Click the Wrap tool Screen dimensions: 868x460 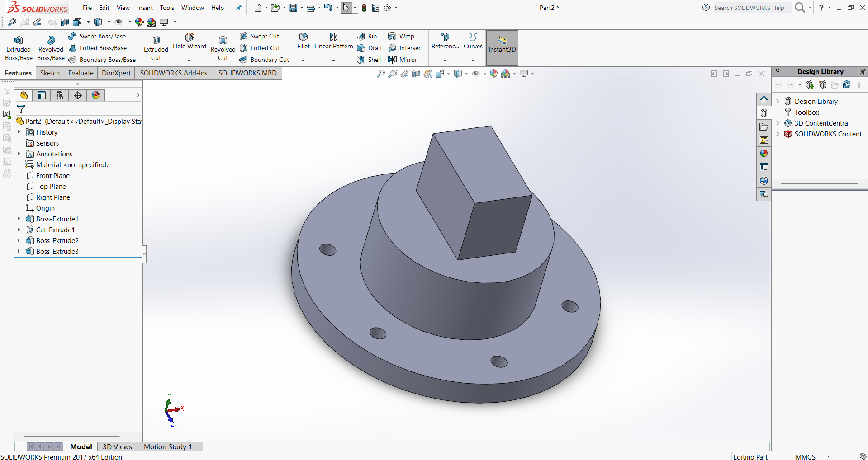coord(401,36)
